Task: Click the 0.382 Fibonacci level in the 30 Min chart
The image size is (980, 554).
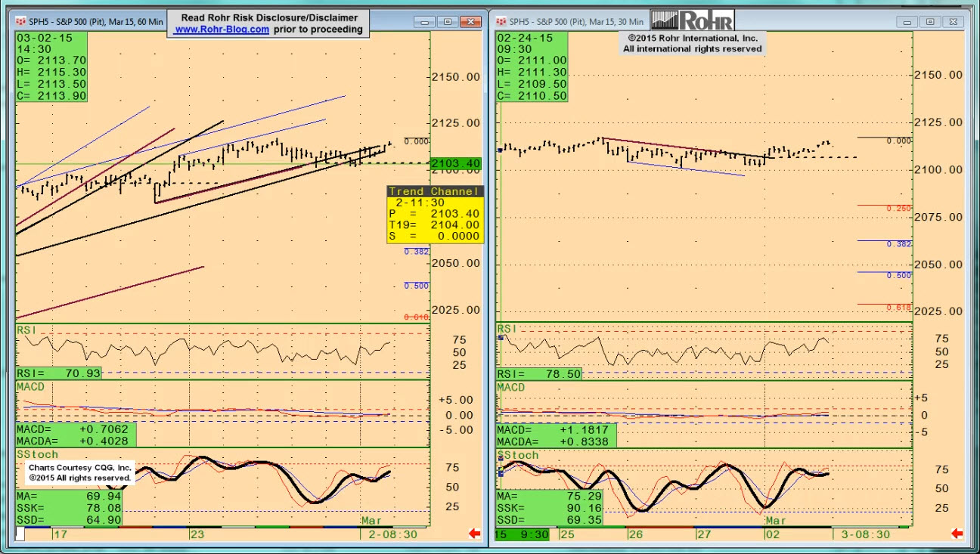Action: click(898, 243)
